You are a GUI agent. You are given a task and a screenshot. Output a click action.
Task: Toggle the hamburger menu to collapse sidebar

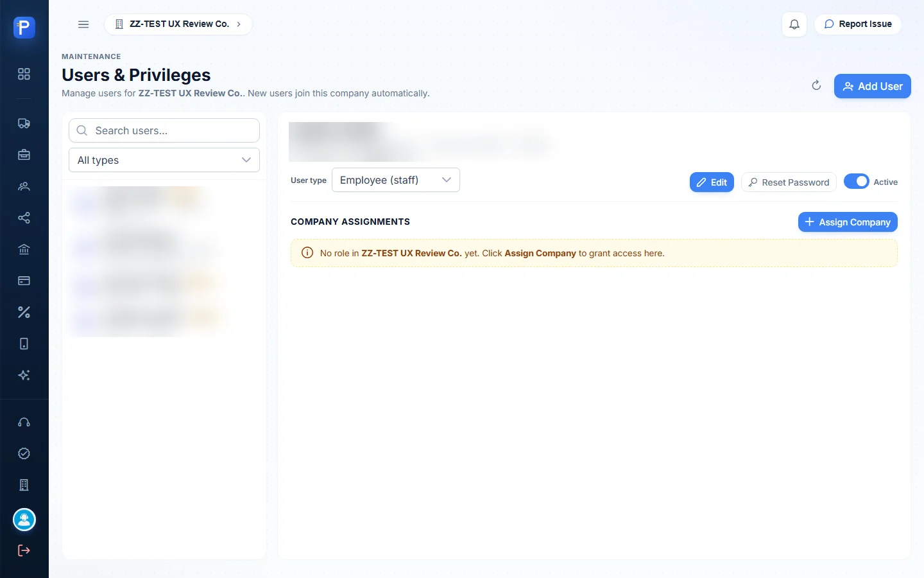83,24
